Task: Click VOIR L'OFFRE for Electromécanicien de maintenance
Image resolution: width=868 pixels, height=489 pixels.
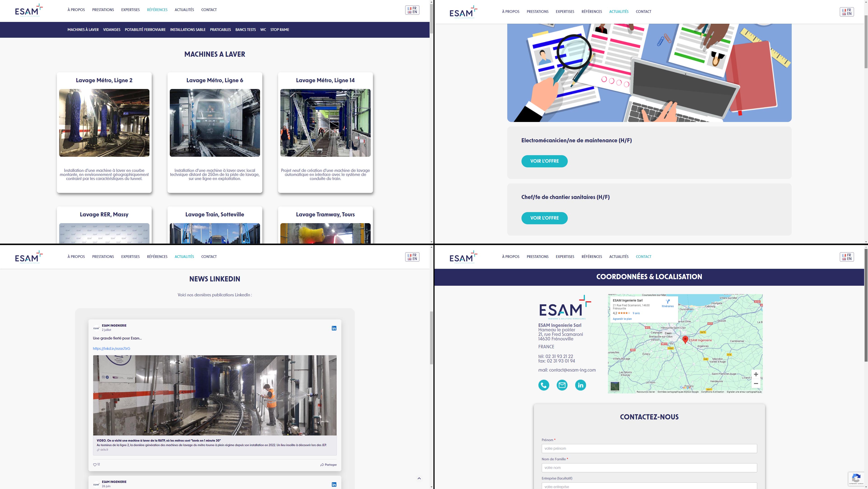Action: tap(544, 161)
